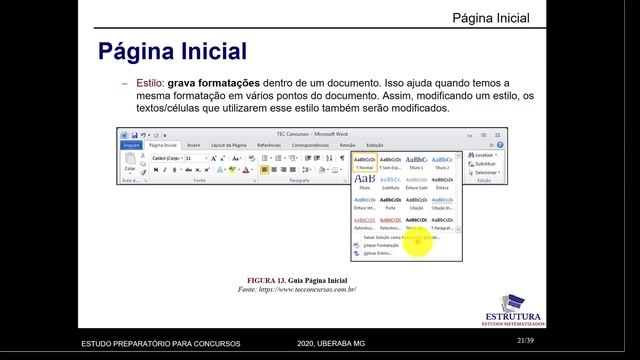Click the tecconcursos.com.br source link
This screenshot has height=360, width=640.
(308, 289)
